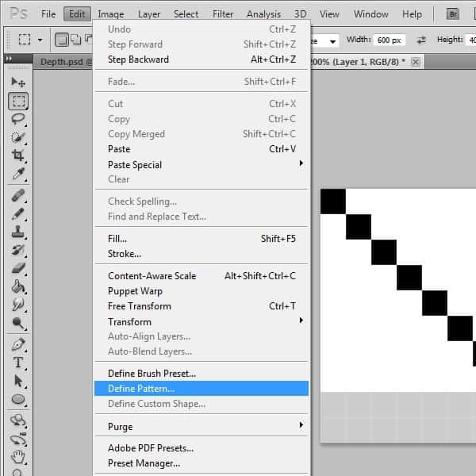Viewport: 476px width, 476px height.
Task: Swap width and height values icon
Action: 421,40
